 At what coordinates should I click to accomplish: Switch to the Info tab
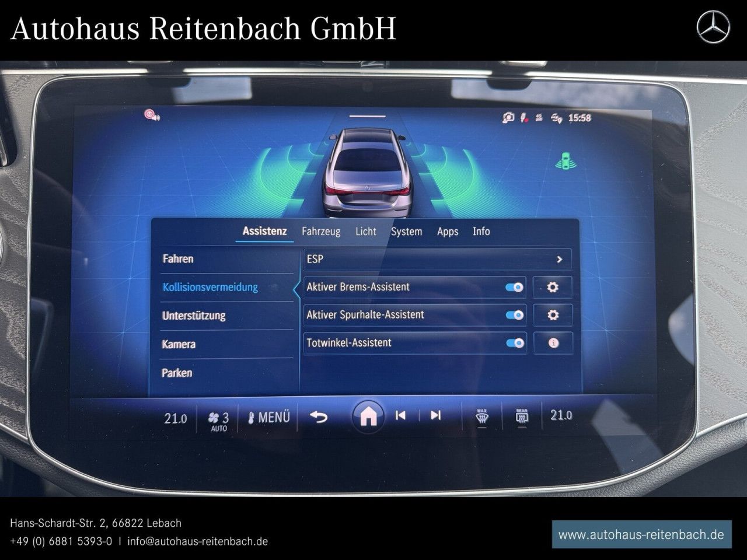tap(481, 232)
